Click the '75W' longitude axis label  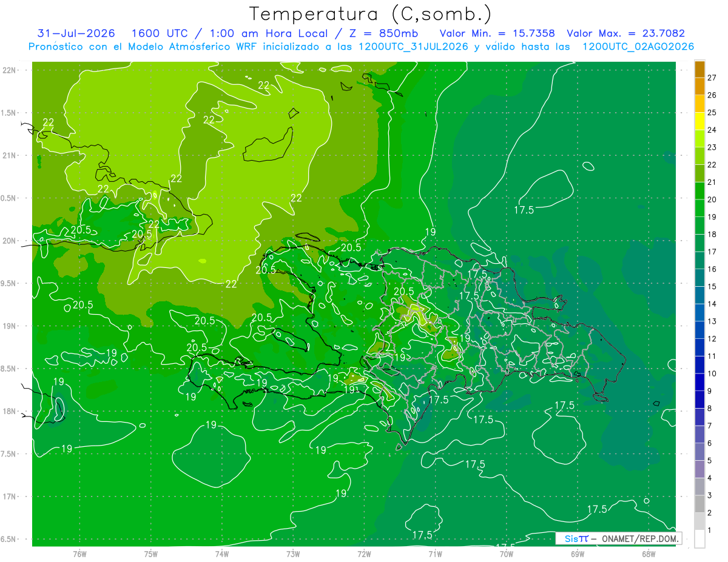point(151,554)
